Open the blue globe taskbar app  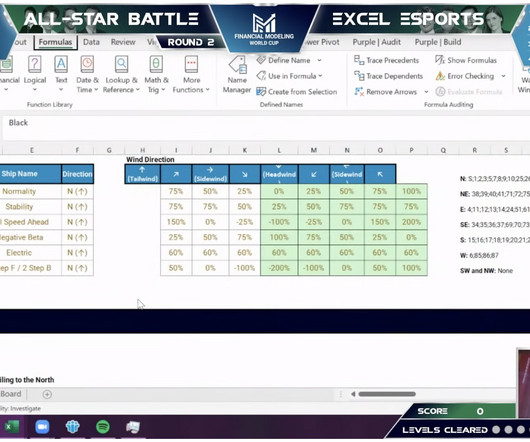72,427
